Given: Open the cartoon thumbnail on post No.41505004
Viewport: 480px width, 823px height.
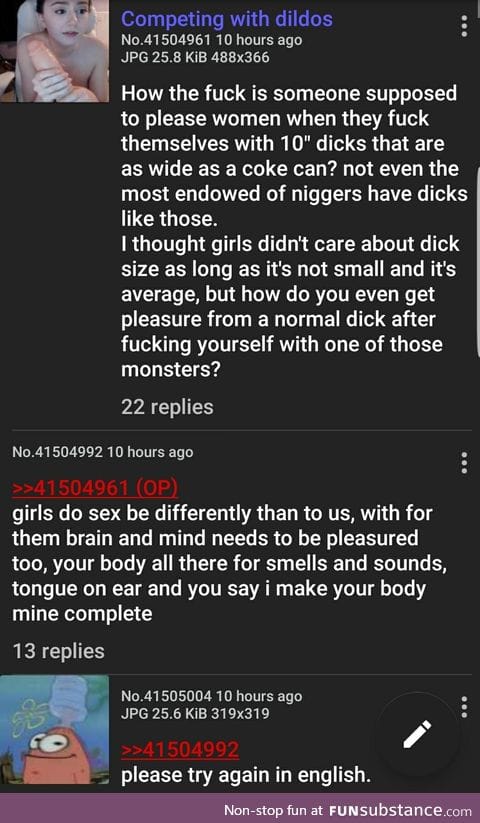Looking at the screenshot, I should click(55, 730).
